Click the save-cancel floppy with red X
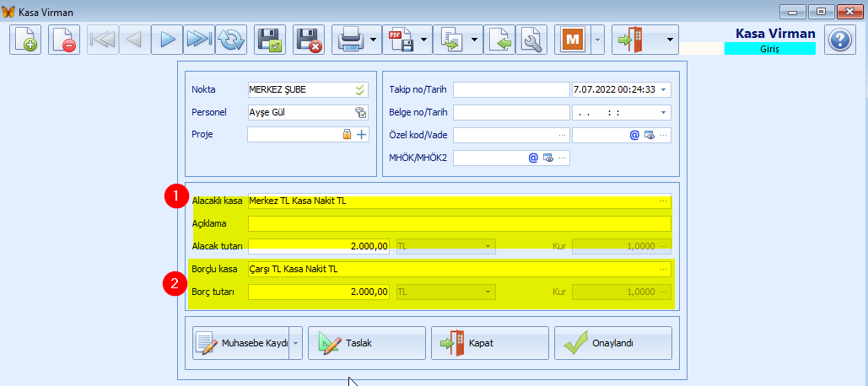The height and width of the screenshot is (386, 868). pyautogui.click(x=309, y=40)
